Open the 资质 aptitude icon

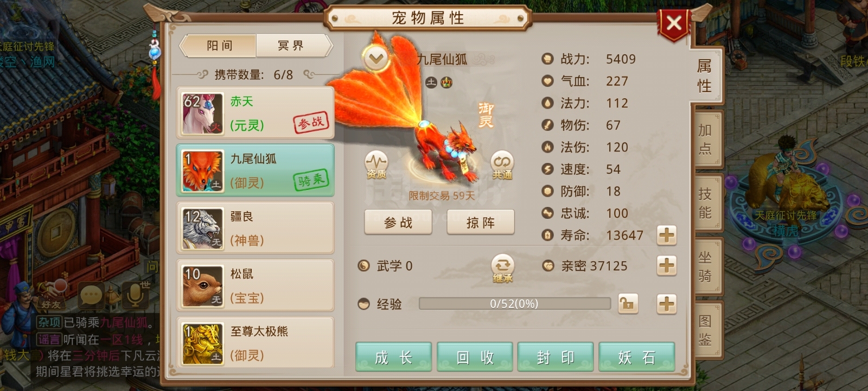(x=376, y=165)
